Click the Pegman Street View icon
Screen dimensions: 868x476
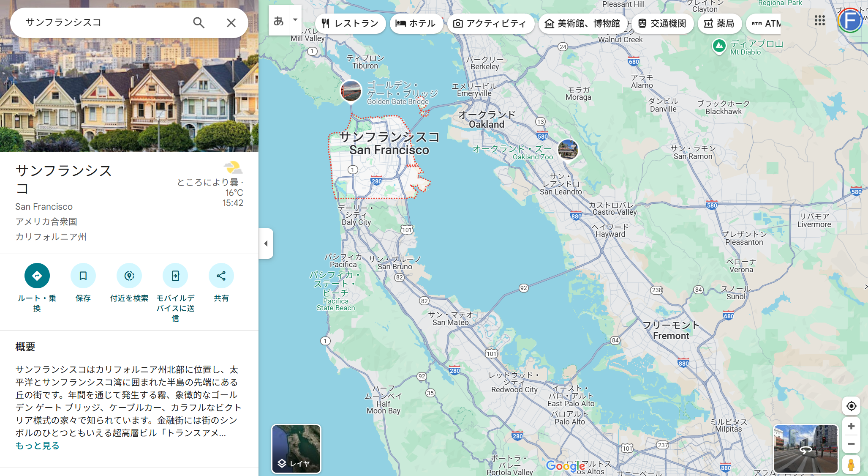(x=851, y=465)
